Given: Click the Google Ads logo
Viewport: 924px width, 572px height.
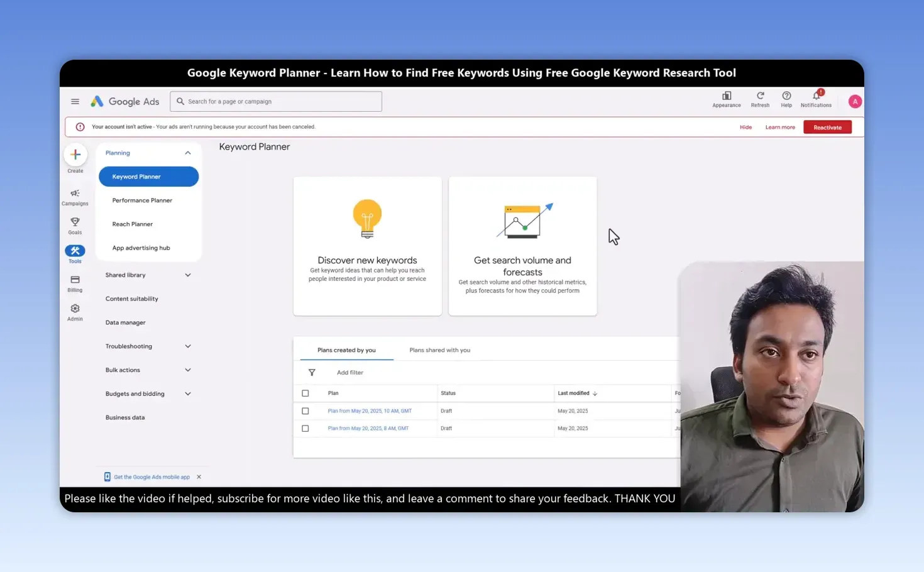Looking at the screenshot, I should [x=125, y=101].
